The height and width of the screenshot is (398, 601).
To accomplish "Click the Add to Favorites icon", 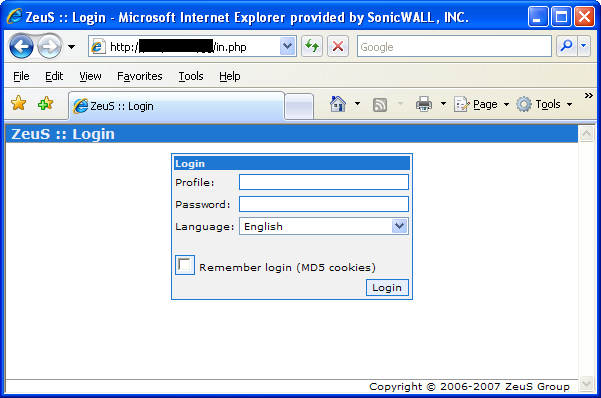I will (45, 104).
